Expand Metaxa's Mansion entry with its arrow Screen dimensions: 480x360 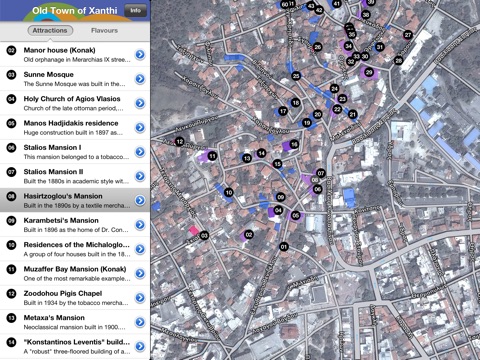coord(140,322)
